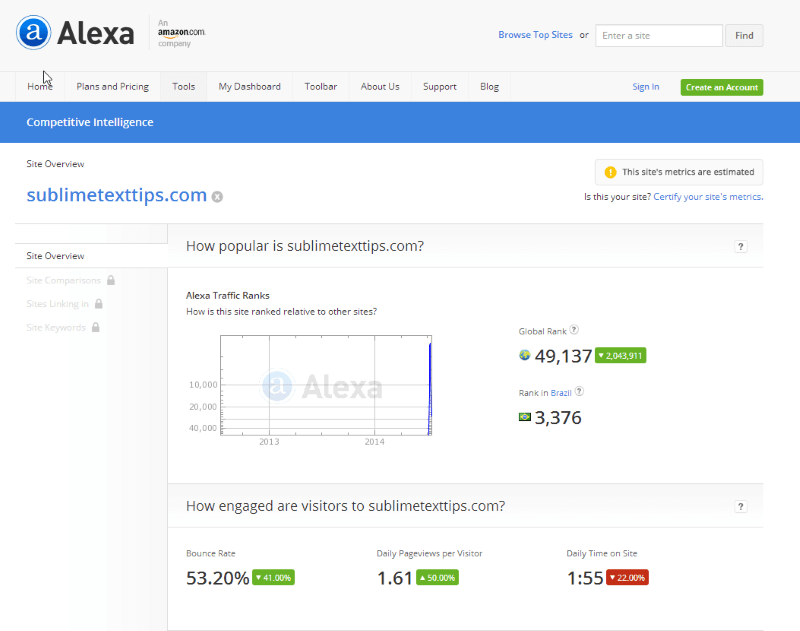Select locked Site Keywords in sidebar
The width and height of the screenshot is (800, 631).
pyautogui.click(x=56, y=327)
